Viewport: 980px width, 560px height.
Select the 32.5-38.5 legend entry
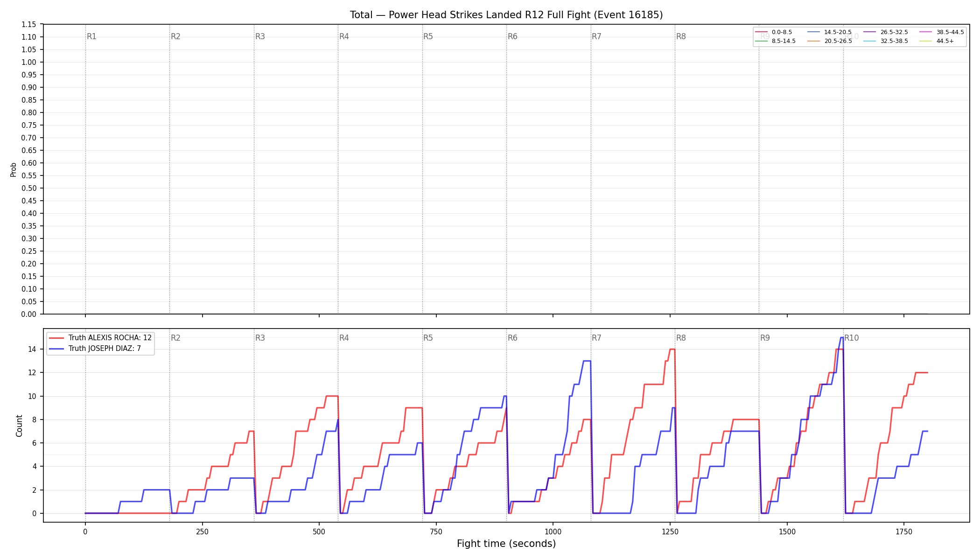pos(886,41)
